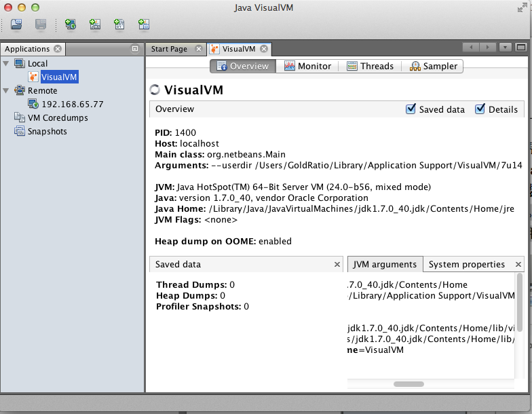Screen dimensions: 532x414
Task: Select the VisualVM document tab
Action: pyautogui.click(x=239, y=49)
